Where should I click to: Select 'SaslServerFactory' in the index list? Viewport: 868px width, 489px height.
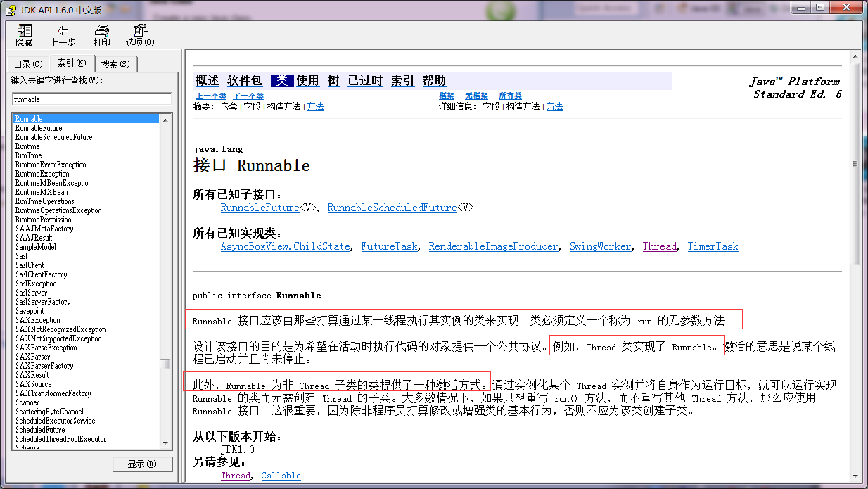coord(43,302)
